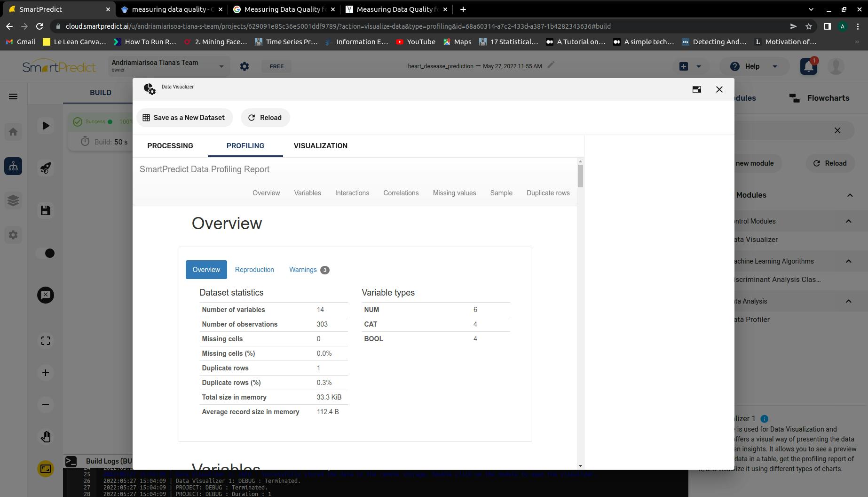The height and width of the screenshot is (497, 868).
Task: Show the Warnings tab
Action: pos(309,270)
